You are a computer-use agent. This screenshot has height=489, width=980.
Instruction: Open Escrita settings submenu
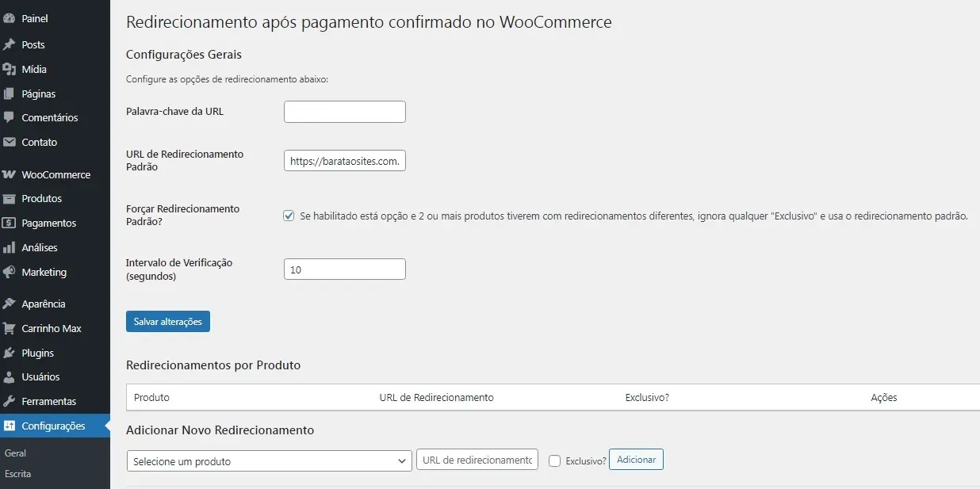click(18, 474)
